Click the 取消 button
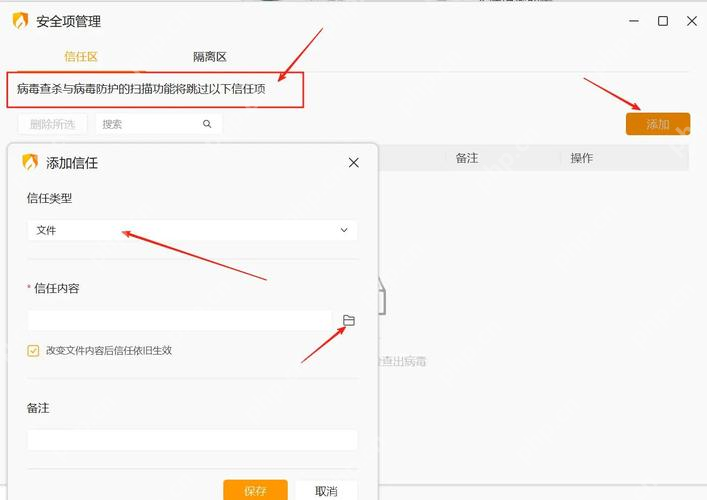The image size is (707, 500). pos(326,491)
